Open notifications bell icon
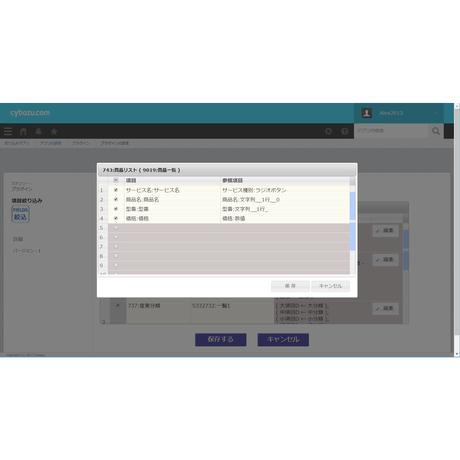This screenshot has height=460, width=460. tap(39, 131)
